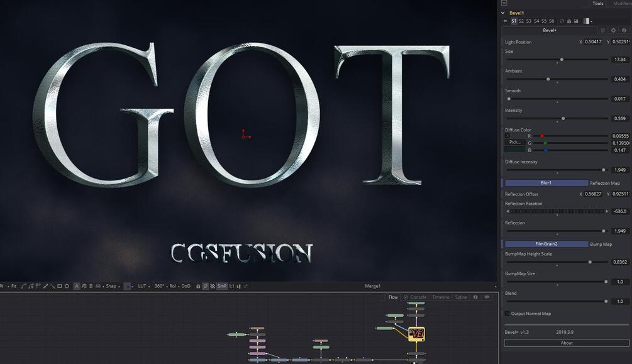Collapse the Bevel1 tool chevron
Screen dimensions: 632x364
coord(503,13)
